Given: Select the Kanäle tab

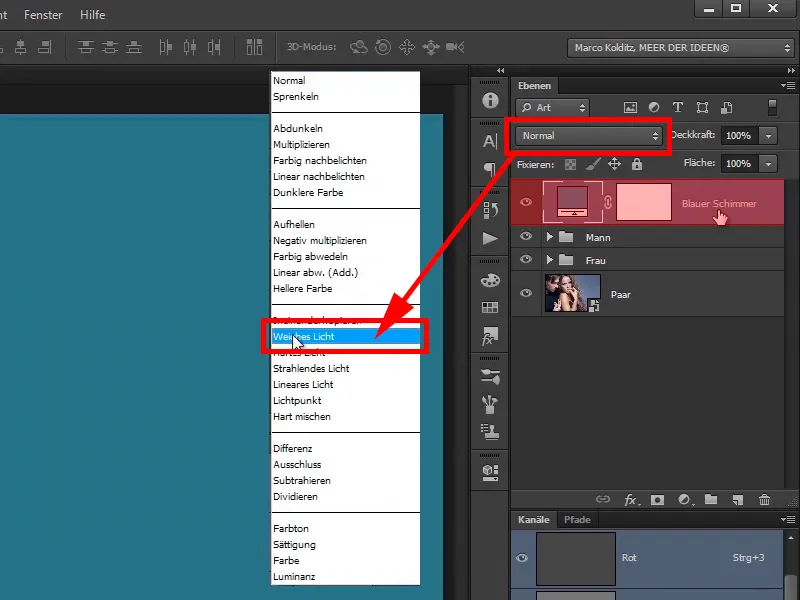Looking at the screenshot, I should point(534,519).
